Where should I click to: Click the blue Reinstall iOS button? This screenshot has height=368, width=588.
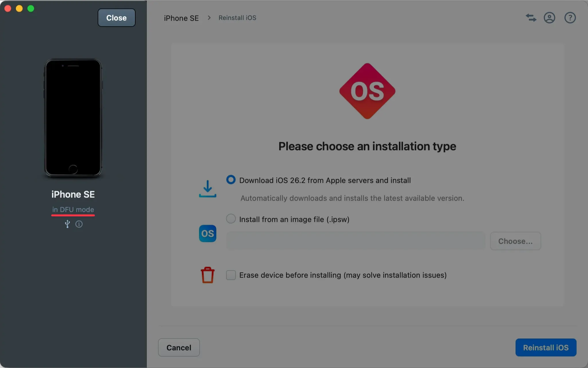pos(545,347)
